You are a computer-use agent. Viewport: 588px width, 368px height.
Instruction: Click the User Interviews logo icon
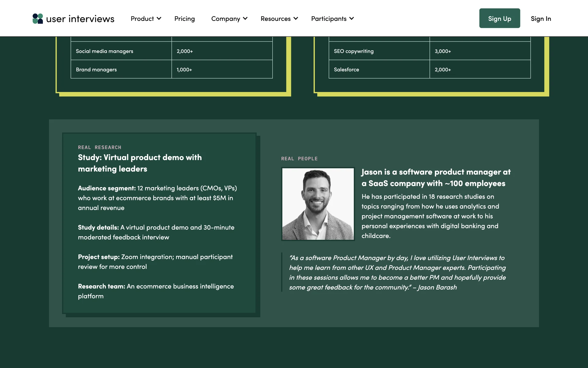(x=38, y=19)
